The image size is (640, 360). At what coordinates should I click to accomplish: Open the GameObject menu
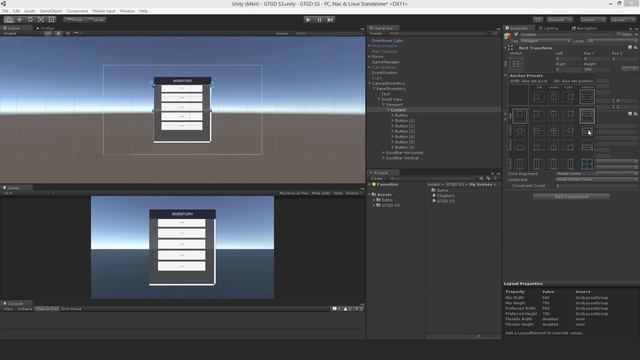tap(51, 11)
